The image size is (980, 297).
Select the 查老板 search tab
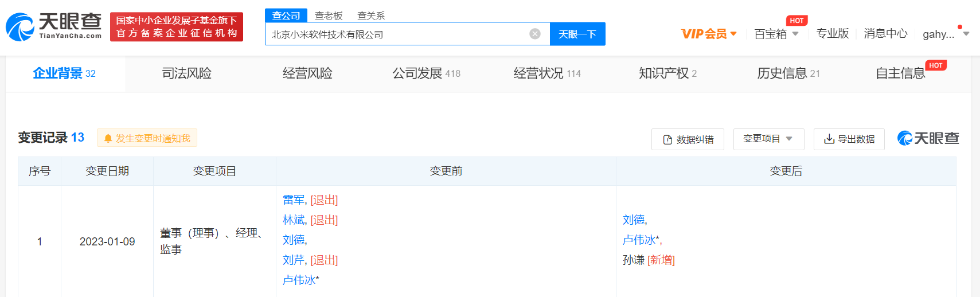[329, 15]
